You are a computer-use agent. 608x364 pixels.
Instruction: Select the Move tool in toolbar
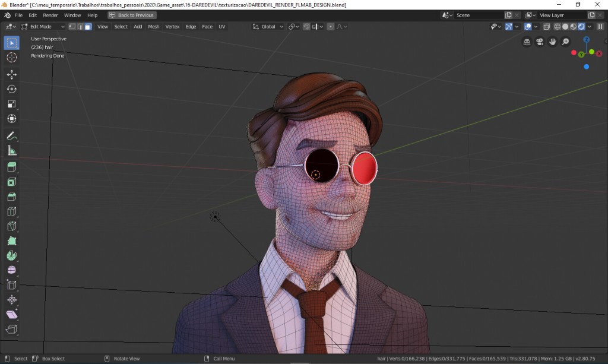click(x=11, y=74)
